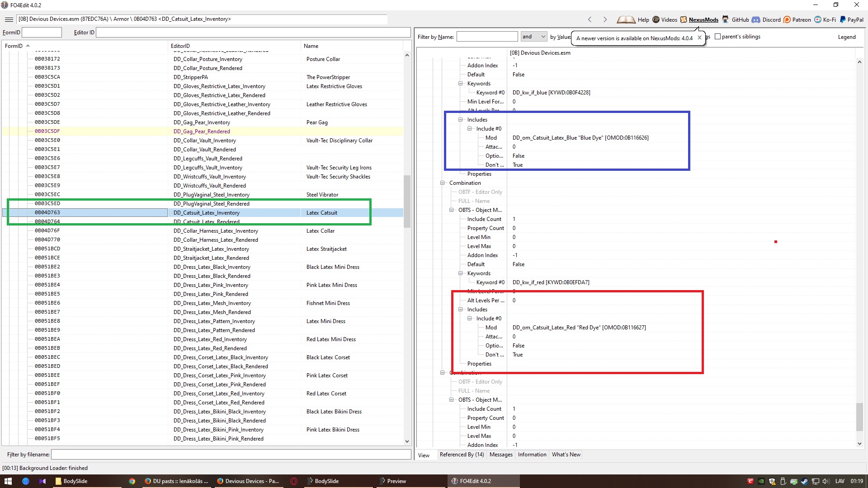Collapse the Includes node above the Blue Dye mod
The image size is (868, 488).
pos(460,120)
